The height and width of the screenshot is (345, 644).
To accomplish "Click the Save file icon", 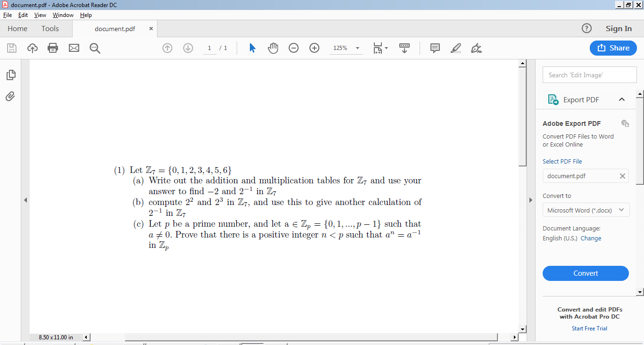I will click(x=12, y=48).
